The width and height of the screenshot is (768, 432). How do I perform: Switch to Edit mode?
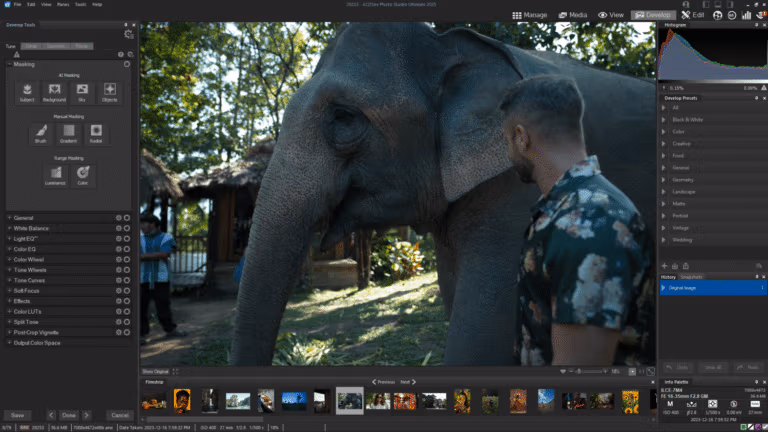point(693,15)
